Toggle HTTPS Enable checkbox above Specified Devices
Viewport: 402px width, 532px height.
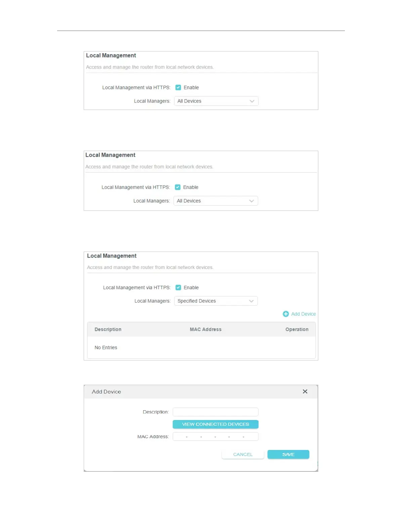[178, 288]
